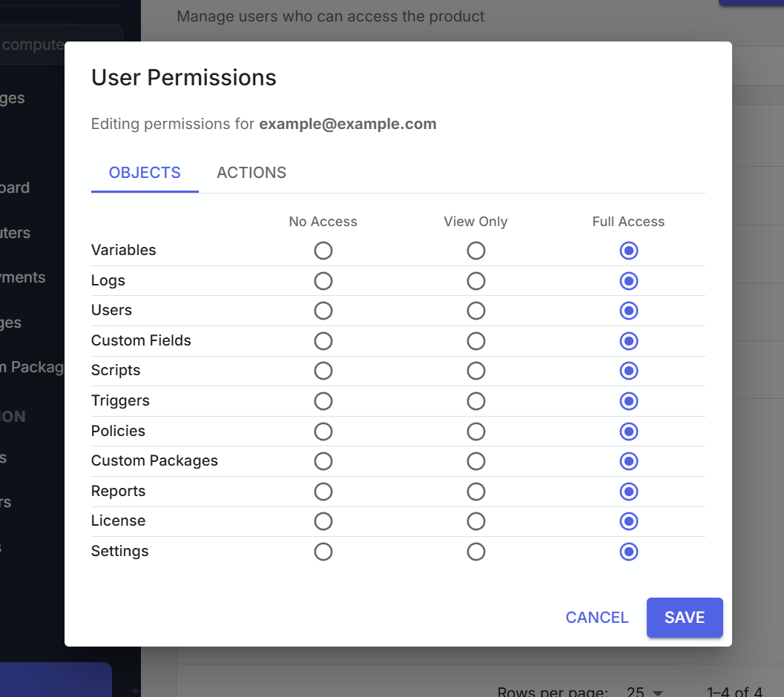This screenshot has height=697, width=784.
Task: Set Users permission to No Access
Action: (x=323, y=311)
